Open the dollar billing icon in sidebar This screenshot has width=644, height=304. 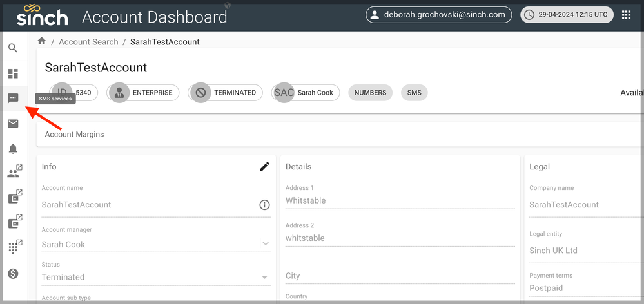[x=13, y=274]
